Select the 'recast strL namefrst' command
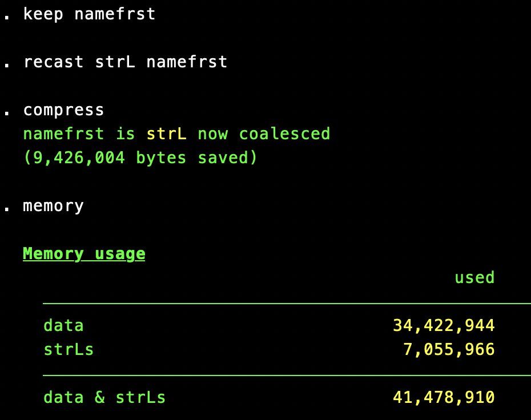 (x=125, y=62)
